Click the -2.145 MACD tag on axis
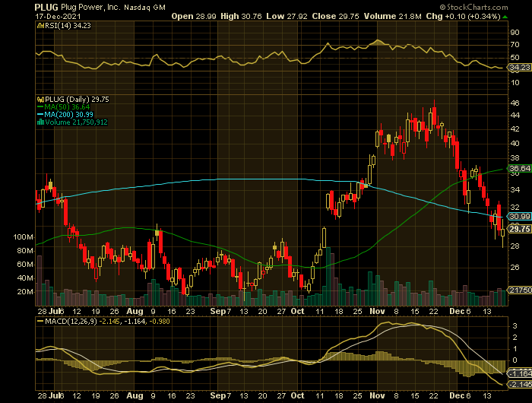The height and width of the screenshot is (403, 532). pyautogui.click(x=519, y=384)
